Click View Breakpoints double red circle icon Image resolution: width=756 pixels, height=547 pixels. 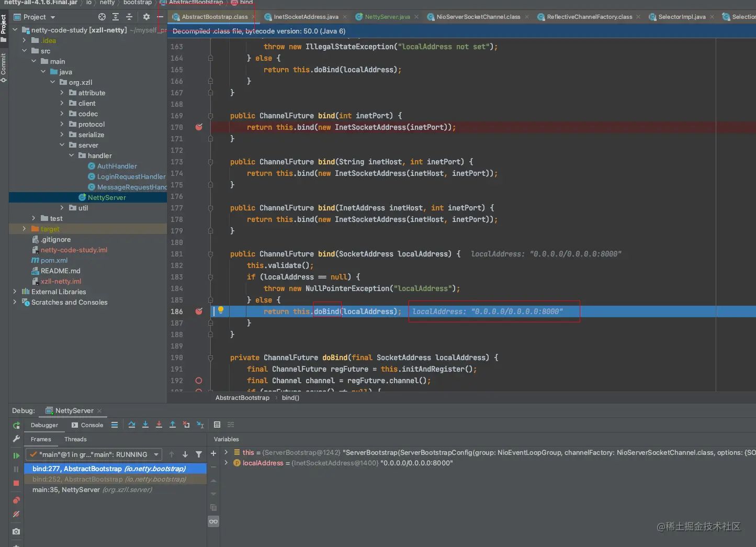[16, 500]
